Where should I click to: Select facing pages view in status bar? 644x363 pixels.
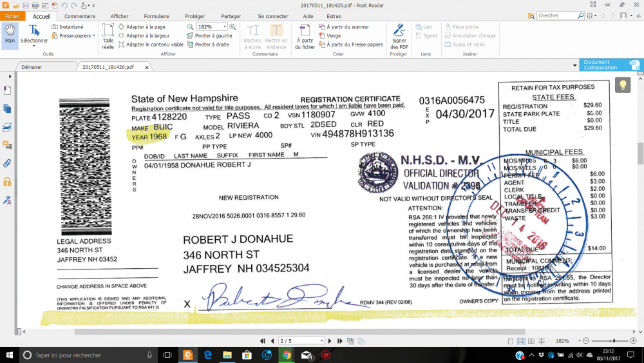(531, 341)
